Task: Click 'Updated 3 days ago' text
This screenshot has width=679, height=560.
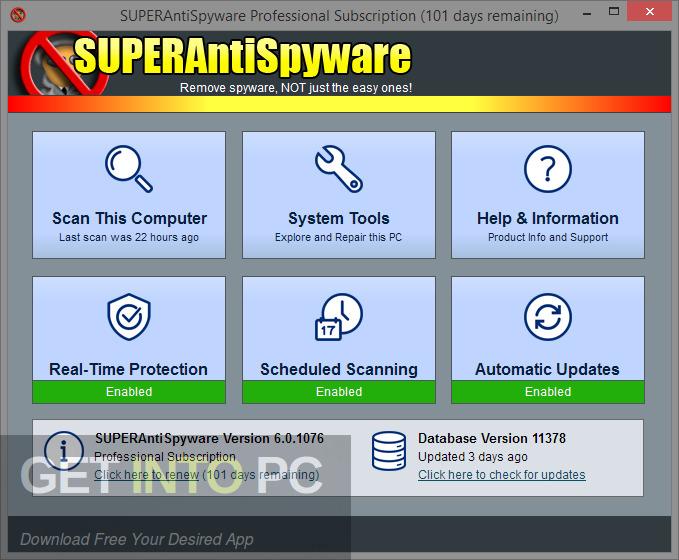Action: (473, 457)
